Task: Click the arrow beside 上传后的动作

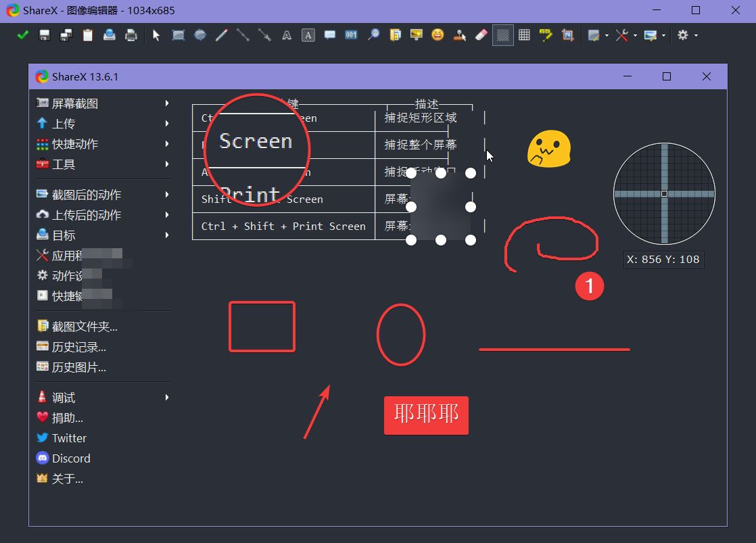Action: pyautogui.click(x=167, y=214)
